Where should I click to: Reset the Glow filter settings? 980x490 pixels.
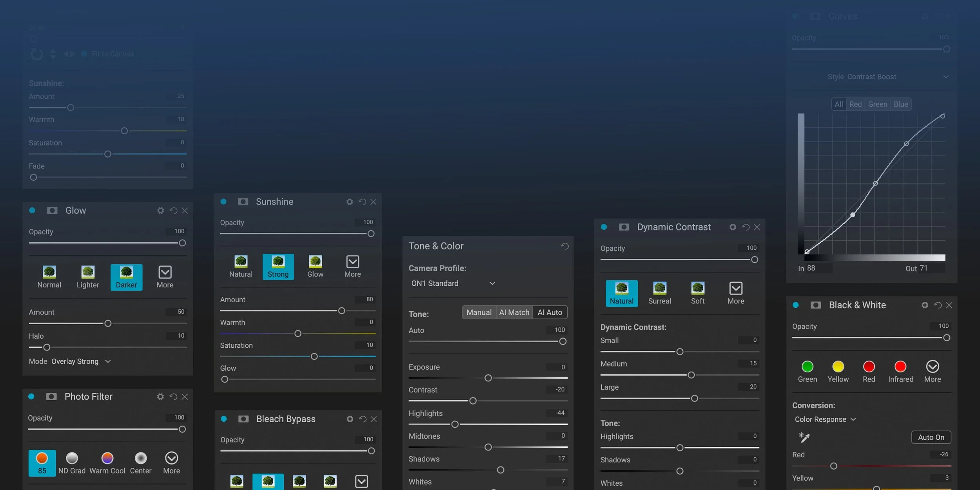[173, 211]
